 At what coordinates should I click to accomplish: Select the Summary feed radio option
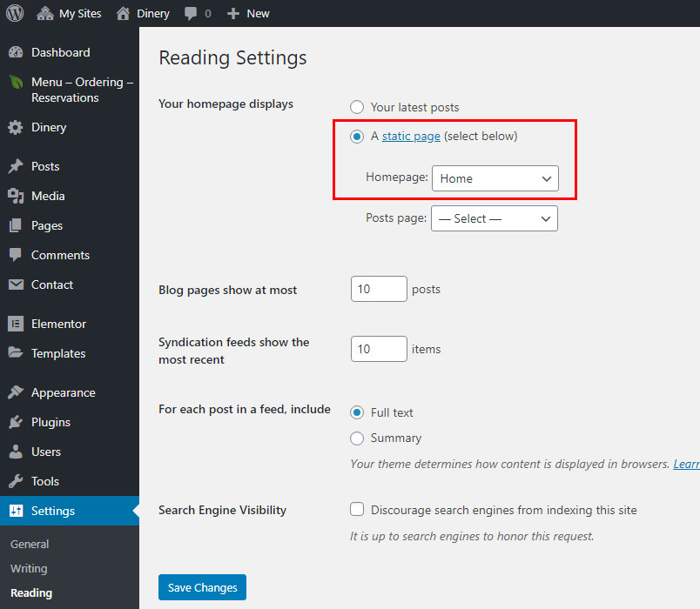tap(357, 438)
